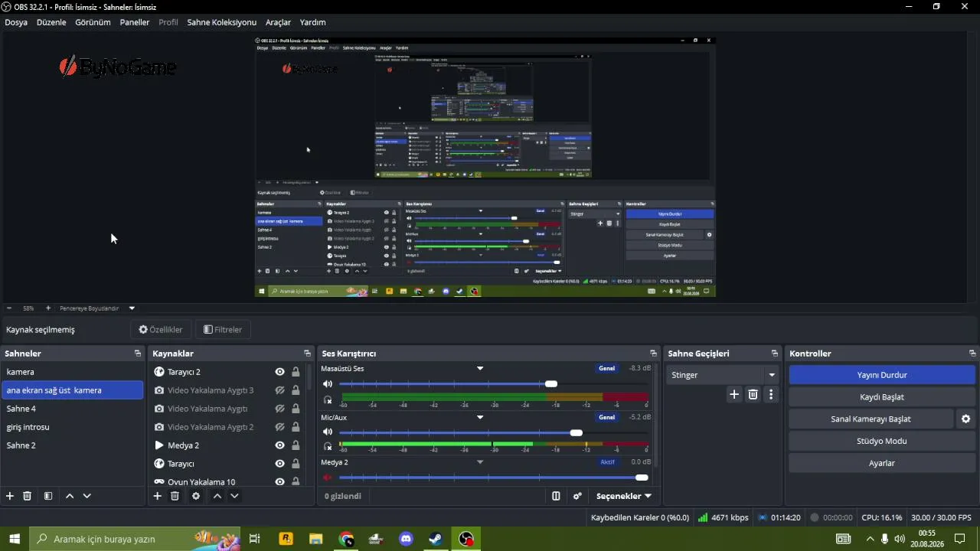Show the Video Yakalama Aygıtı 2 source
This screenshot has width=980, height=551.
point(280,427)
